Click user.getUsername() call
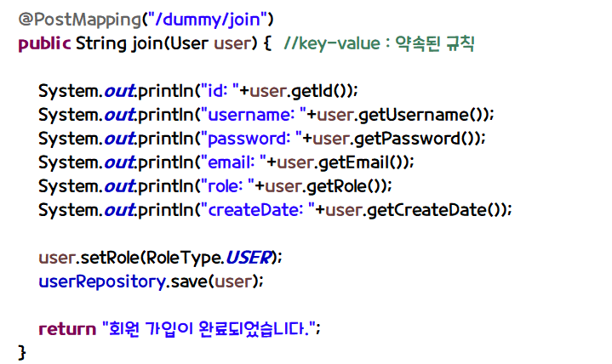The image size is (612, 364). coord(403,115)
